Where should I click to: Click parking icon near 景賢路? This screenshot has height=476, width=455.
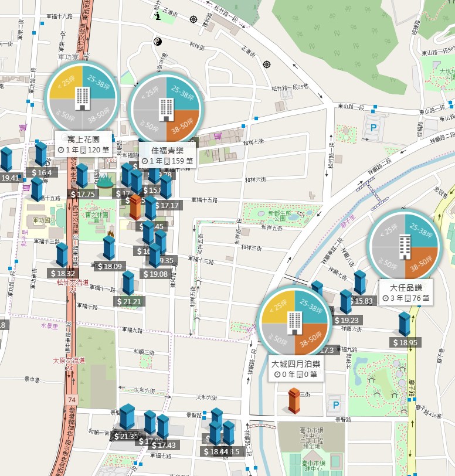[x=335, y=404]
